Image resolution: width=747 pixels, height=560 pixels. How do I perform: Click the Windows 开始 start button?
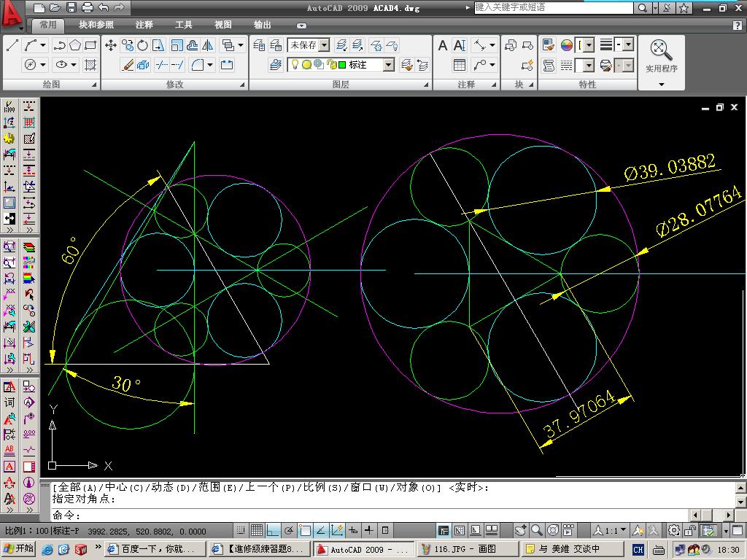tap(18, 549)
